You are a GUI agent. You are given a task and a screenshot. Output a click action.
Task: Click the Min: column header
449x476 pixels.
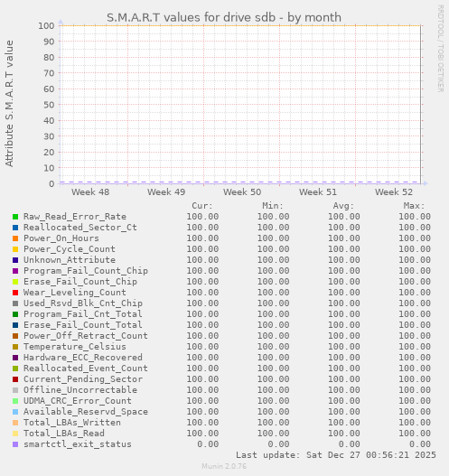(273, 206)
